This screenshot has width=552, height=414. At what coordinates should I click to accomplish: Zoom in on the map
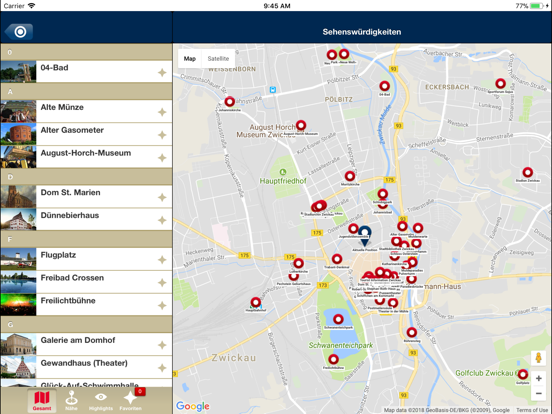pyautogui.click(x=539, y=379)
